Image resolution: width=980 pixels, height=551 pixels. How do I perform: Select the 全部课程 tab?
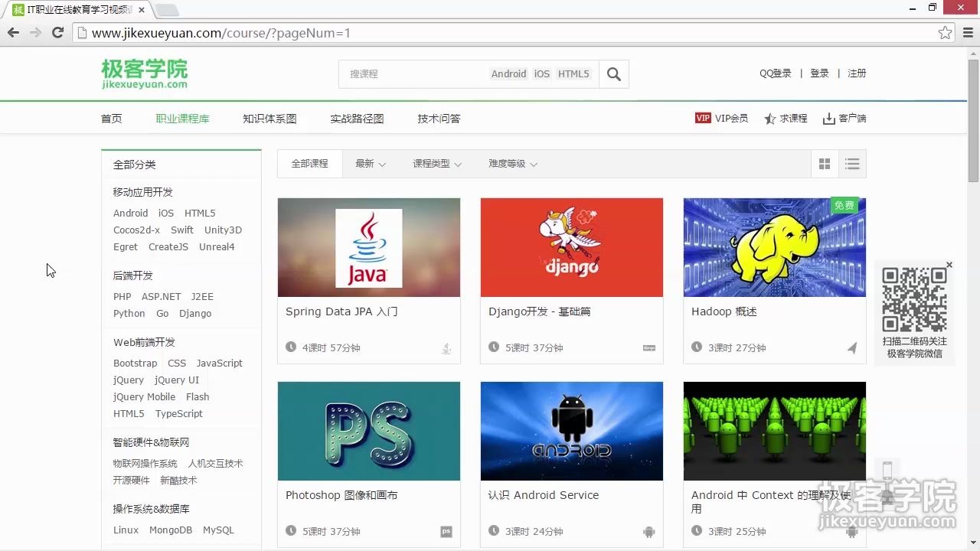(309, 163)
